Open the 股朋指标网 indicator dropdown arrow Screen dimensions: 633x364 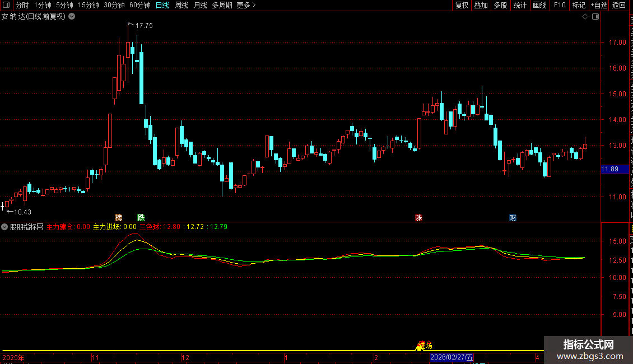pyautogui.click(x=4, y=227)
